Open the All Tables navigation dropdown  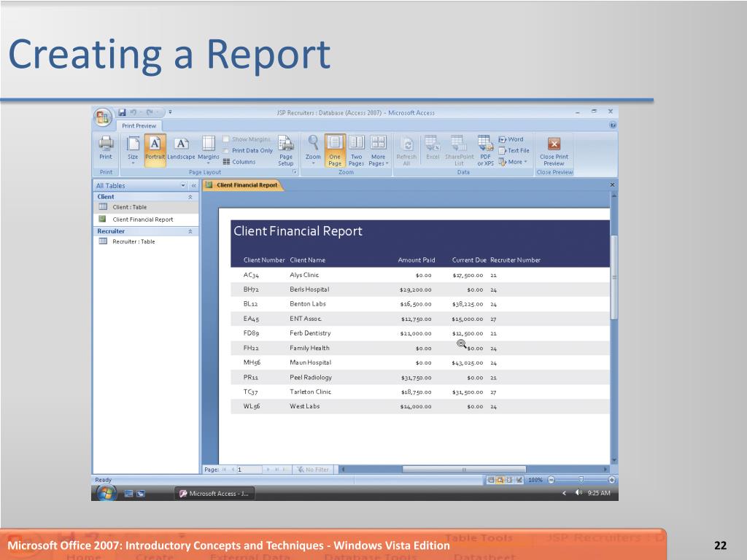(x=183, y=185)
